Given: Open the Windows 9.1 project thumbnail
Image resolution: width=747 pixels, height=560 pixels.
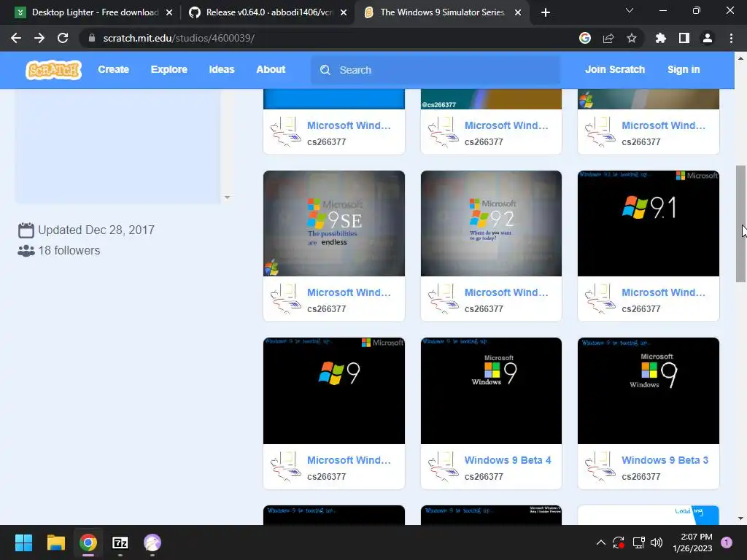Looking at the screenshot, I should click(x=649, y=223).
